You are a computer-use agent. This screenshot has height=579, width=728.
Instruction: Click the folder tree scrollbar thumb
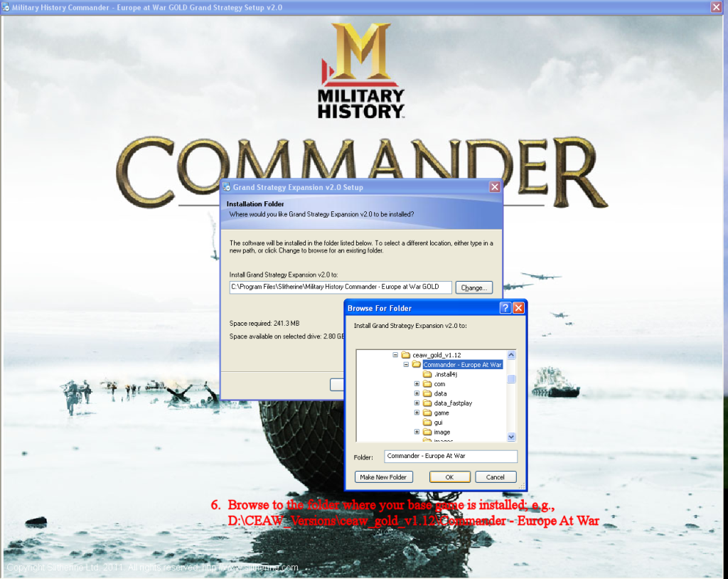pos(511,379)
